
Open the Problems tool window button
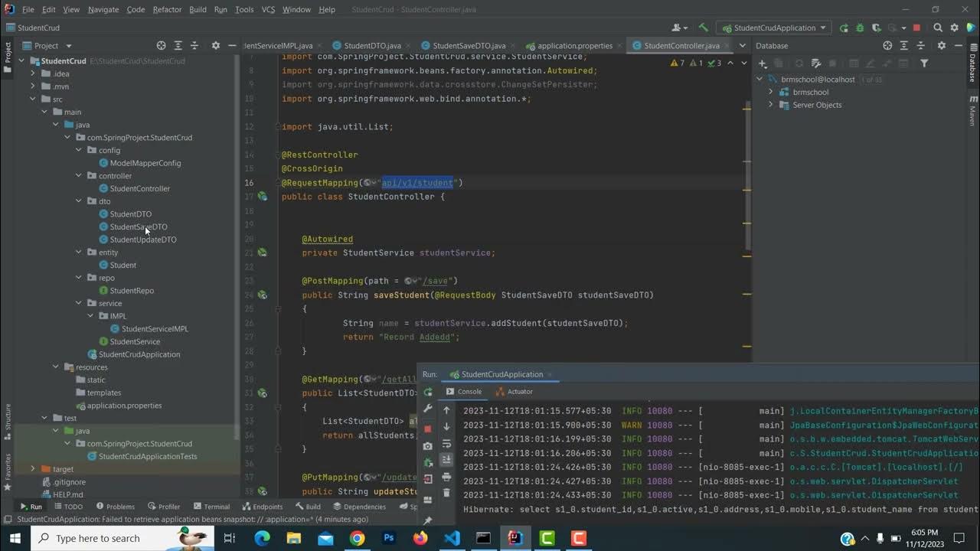pos(115,507)
